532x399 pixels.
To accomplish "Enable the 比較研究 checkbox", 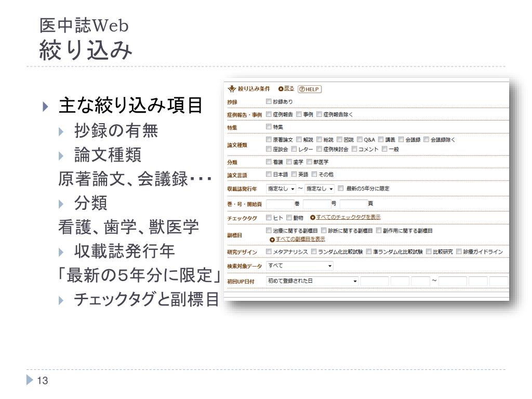I will pos(429,251).
